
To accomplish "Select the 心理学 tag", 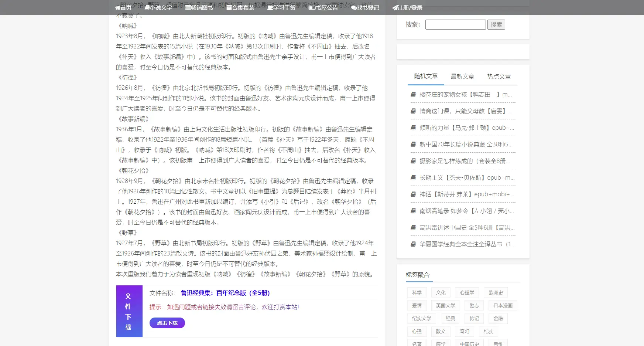I will 467,292.
